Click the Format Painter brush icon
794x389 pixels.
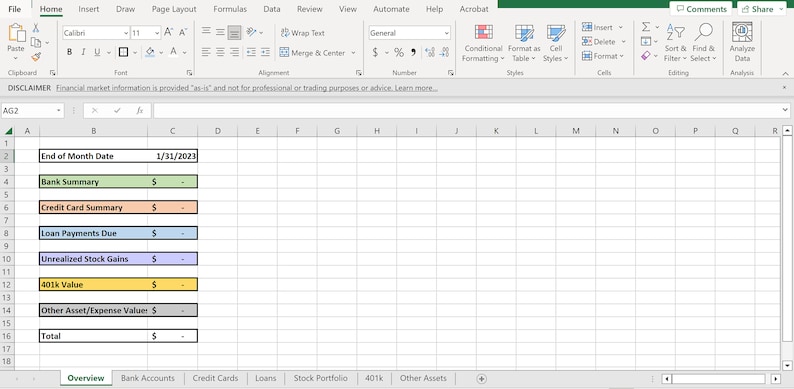click(35, 57)
